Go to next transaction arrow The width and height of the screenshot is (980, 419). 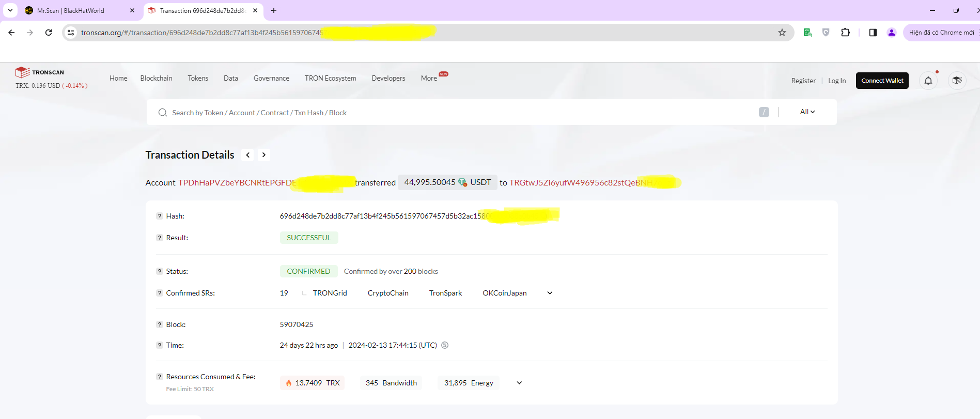coord(264,155)
